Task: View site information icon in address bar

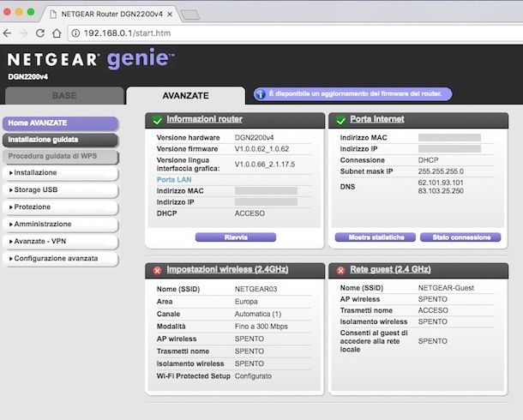Action: [75, 33]
